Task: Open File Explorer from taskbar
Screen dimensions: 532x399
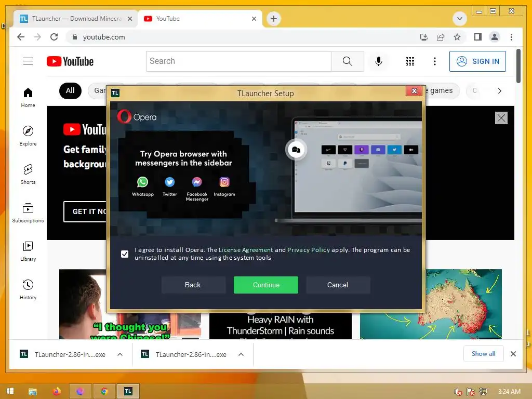Action: pyautogui.click(x=33, y=392)
